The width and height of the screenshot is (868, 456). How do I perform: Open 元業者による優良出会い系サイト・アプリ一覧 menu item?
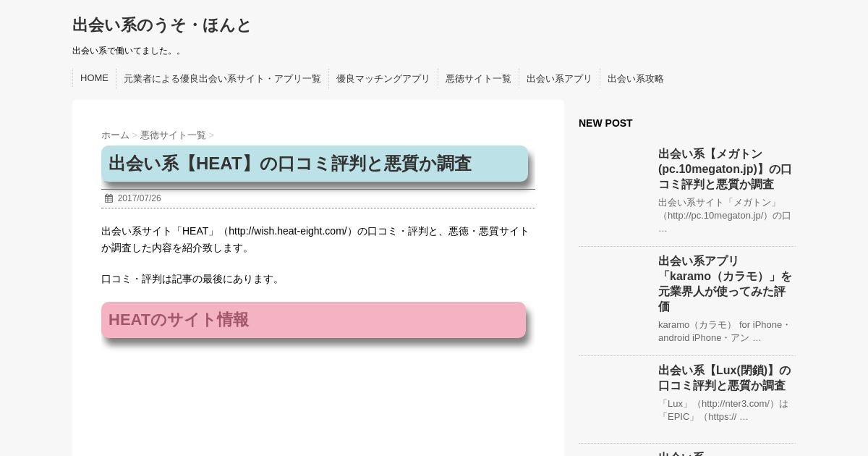point(222,79)
